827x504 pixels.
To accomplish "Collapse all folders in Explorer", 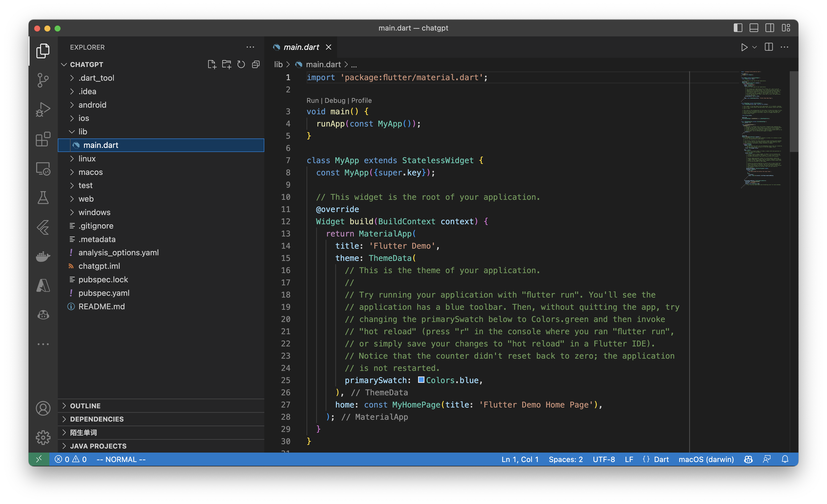I will (x=256, y=64).
